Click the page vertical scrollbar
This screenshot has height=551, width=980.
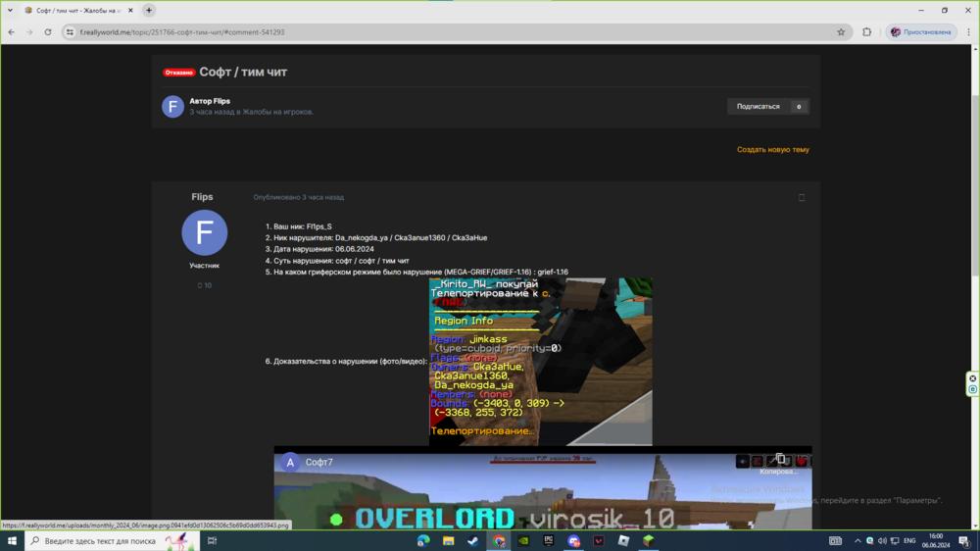coord(976,187)
